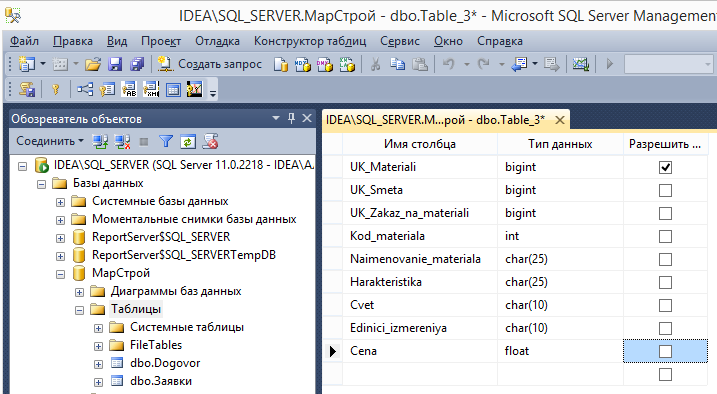The image size is (717, 394).
Task: Check allow nulls for Edinici_izmereniya
Action: tap(665, 328)
